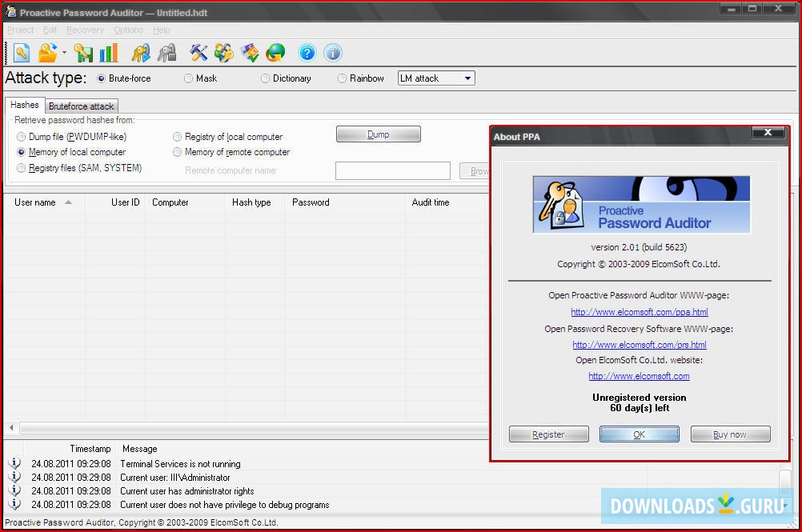This screenshot has width=802, height=532.
Task: Click Buy now in About PPA dialog
Action: (x=731, y=434)
